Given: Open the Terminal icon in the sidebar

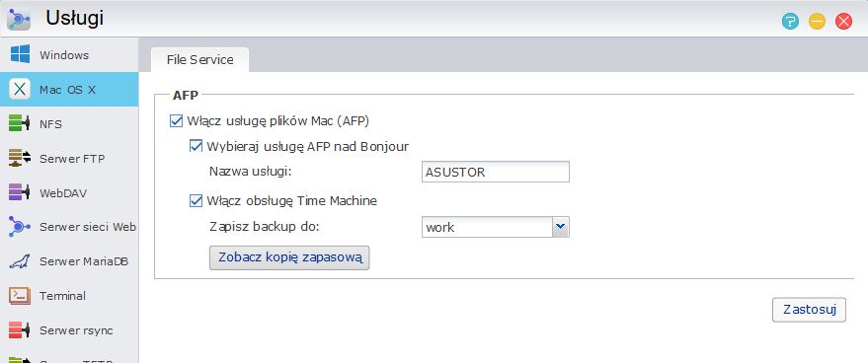Looking at the screenshot, I should 20,296.
